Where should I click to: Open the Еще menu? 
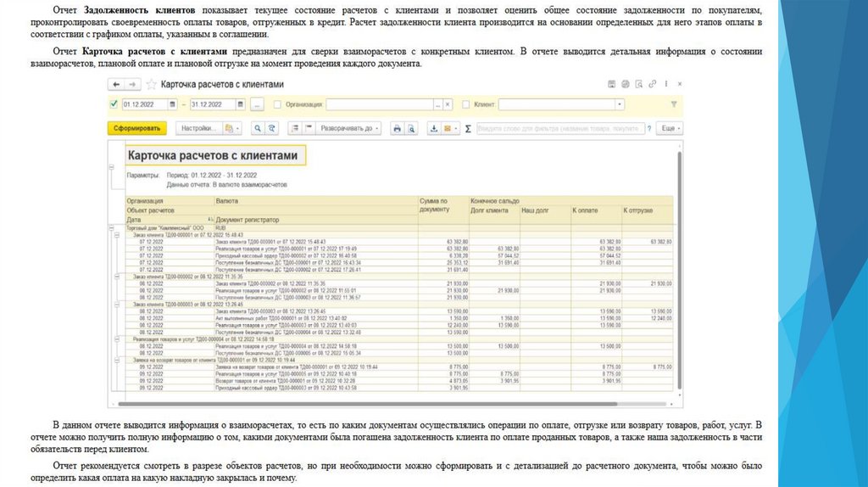point(670,128)
